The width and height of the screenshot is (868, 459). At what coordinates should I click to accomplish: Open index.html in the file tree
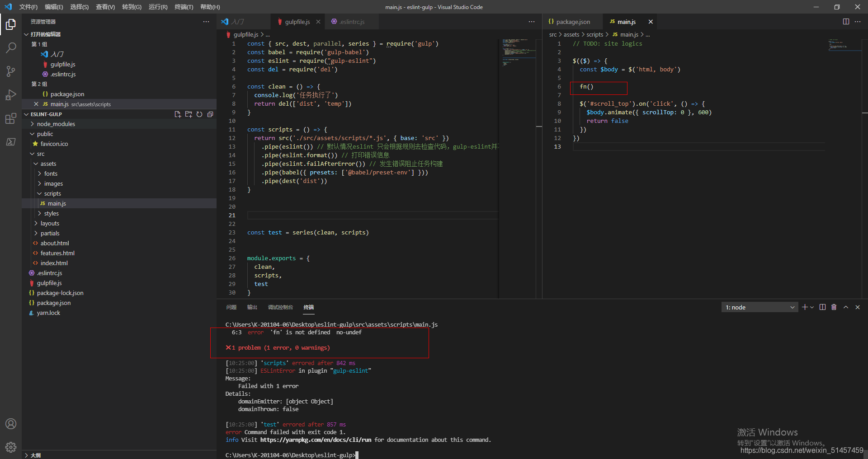pyautogui.click(x=119, y=263)
